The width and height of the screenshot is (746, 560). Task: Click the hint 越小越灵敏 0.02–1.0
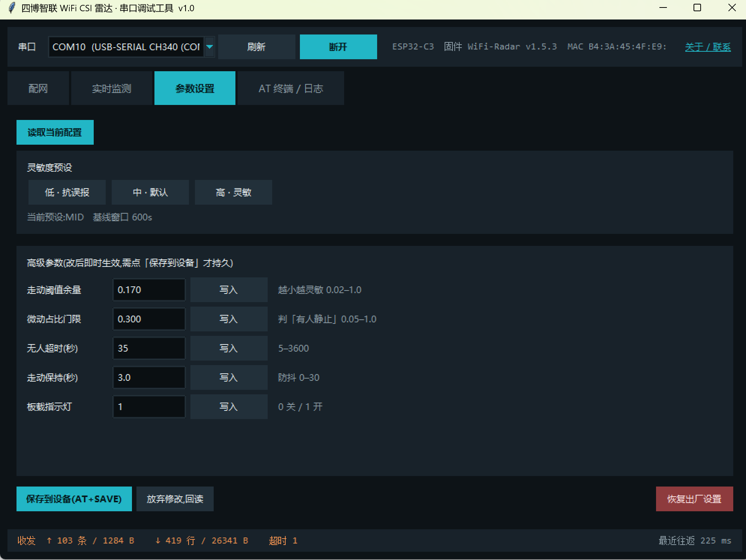(x=319, y=290)
